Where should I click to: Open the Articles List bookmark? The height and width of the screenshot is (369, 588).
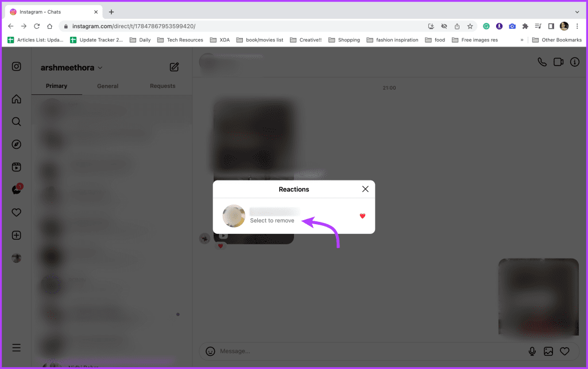click(x=36, y=40)
